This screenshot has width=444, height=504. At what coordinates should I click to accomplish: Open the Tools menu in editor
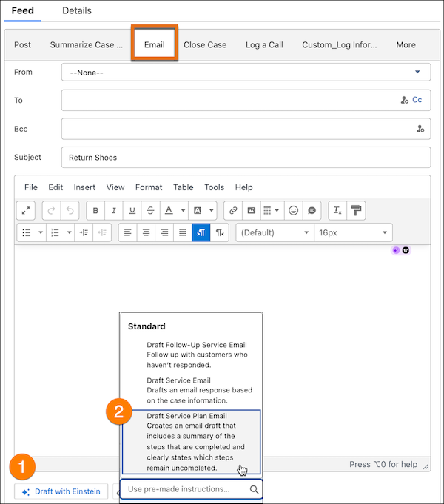coord(215,187)
